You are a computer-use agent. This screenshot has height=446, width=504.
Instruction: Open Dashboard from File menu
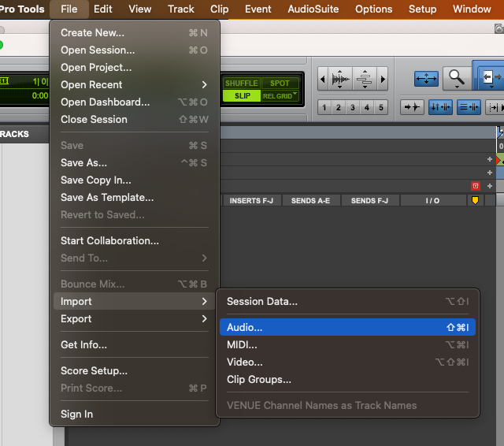click(135, 102)
